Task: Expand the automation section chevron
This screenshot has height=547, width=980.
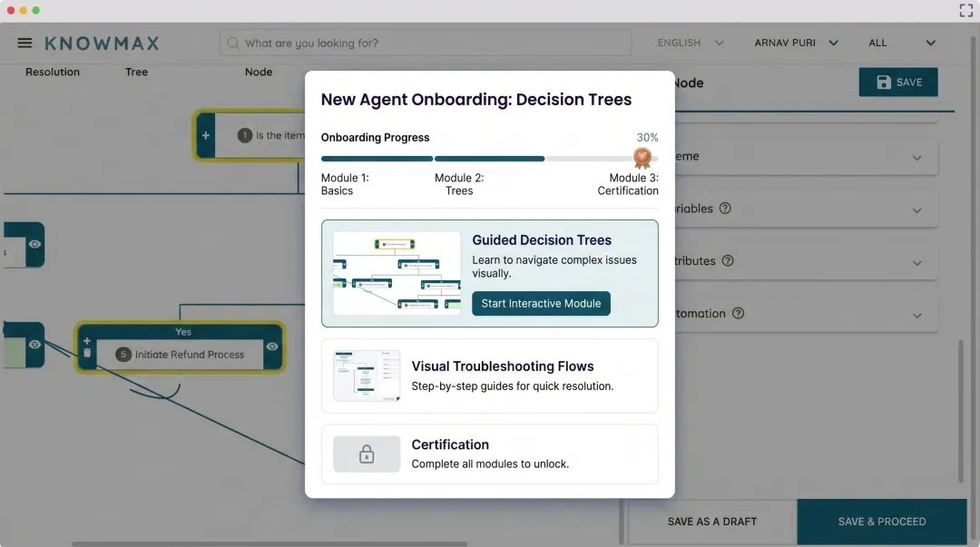Action: (916, 315)
